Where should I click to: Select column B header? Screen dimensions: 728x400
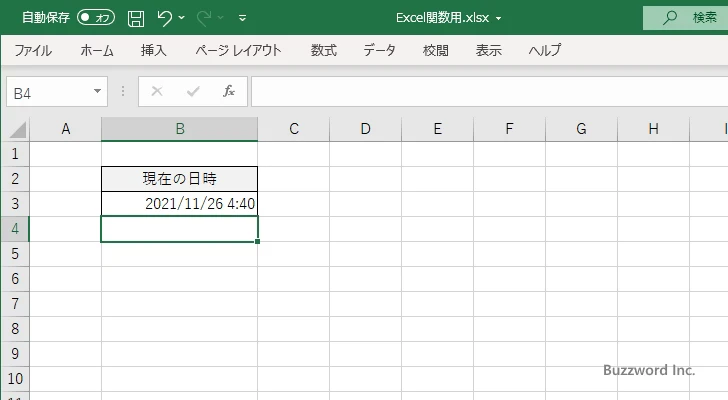pyautogui.click(x=180, y=129)
